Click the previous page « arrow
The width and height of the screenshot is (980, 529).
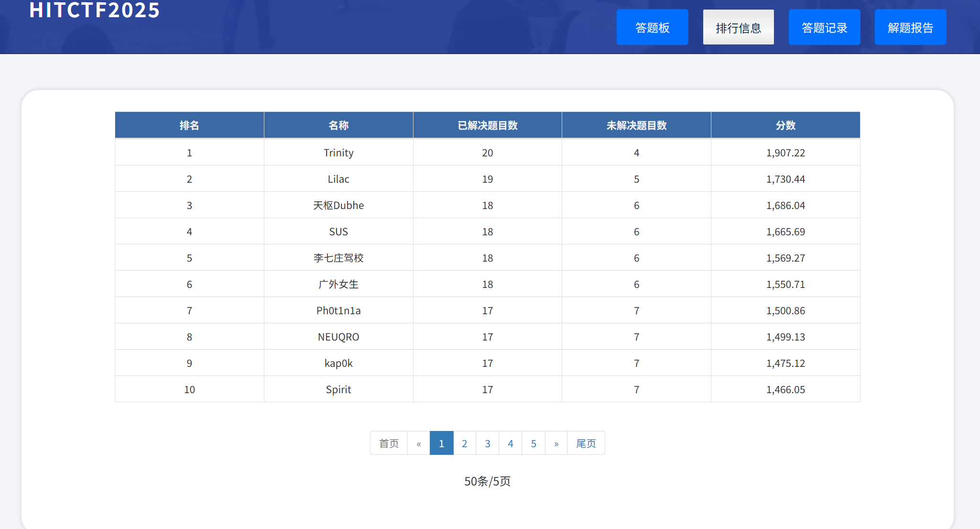coord(418,443)
